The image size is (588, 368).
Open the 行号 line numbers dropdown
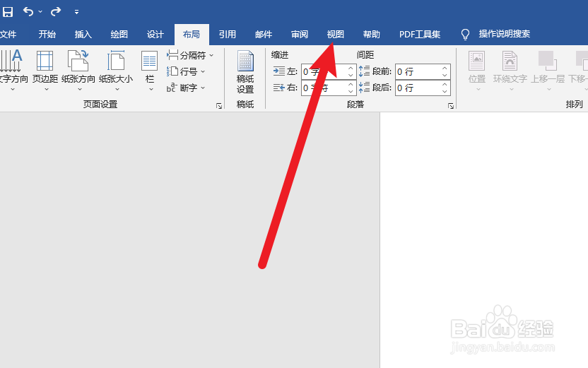(187, 71)
